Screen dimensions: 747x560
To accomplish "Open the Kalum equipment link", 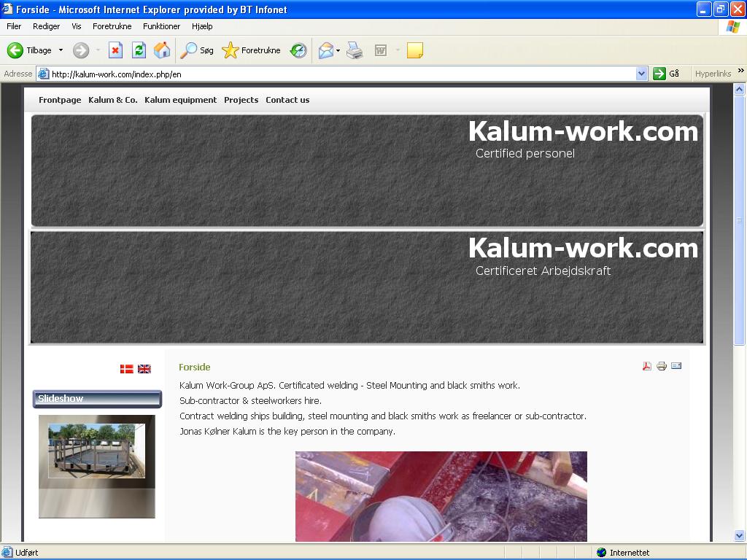I will click(181, 100).
